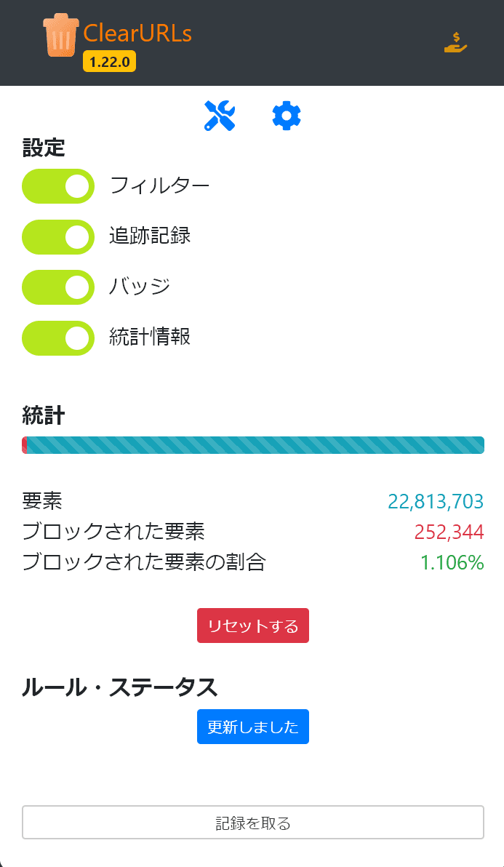Click the ClearURLs trash can logo
The image size is (504, 867).
[61, 35]
